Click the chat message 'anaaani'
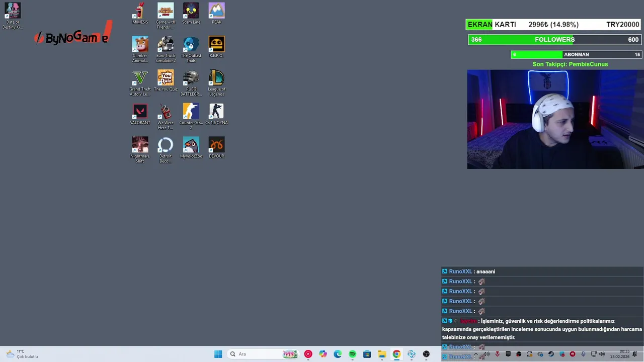The height and width of the screenshot is (362, 644). (486, 271)
